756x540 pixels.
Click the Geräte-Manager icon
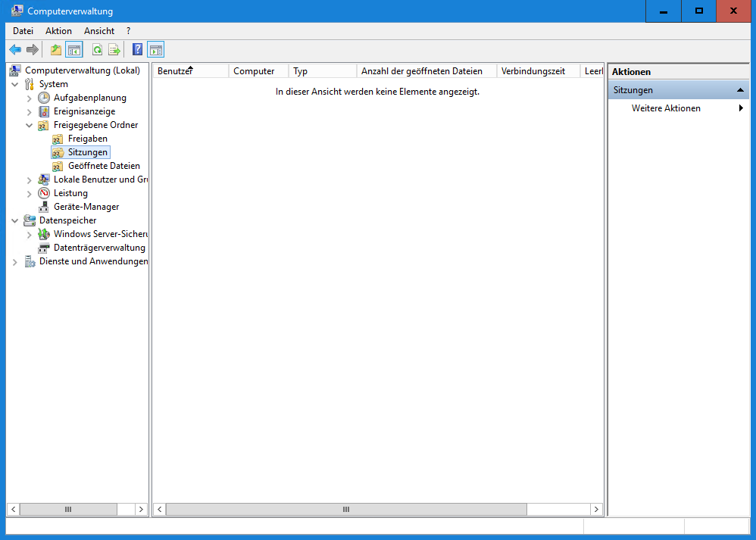pyautogui.click(x=44, y=207)
